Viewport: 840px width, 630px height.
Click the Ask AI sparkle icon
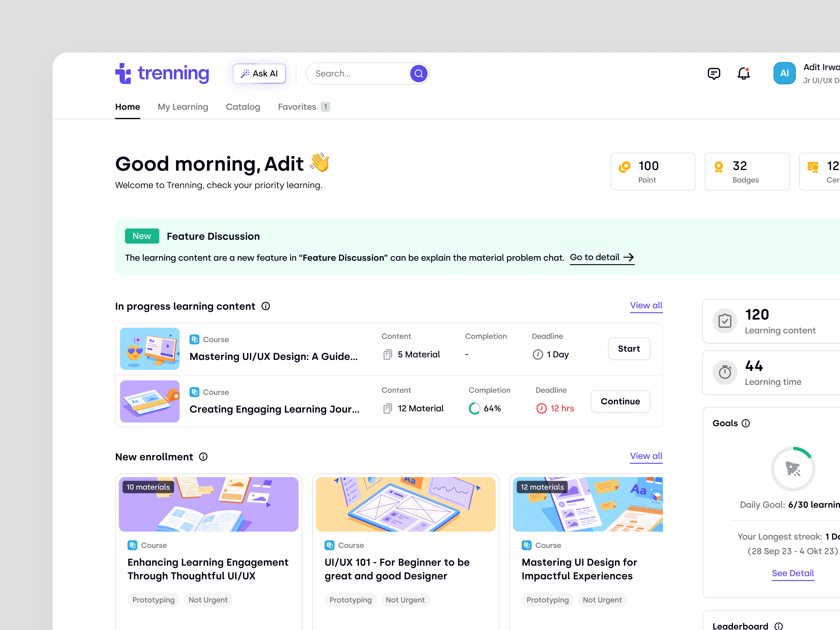click(246, 73)
